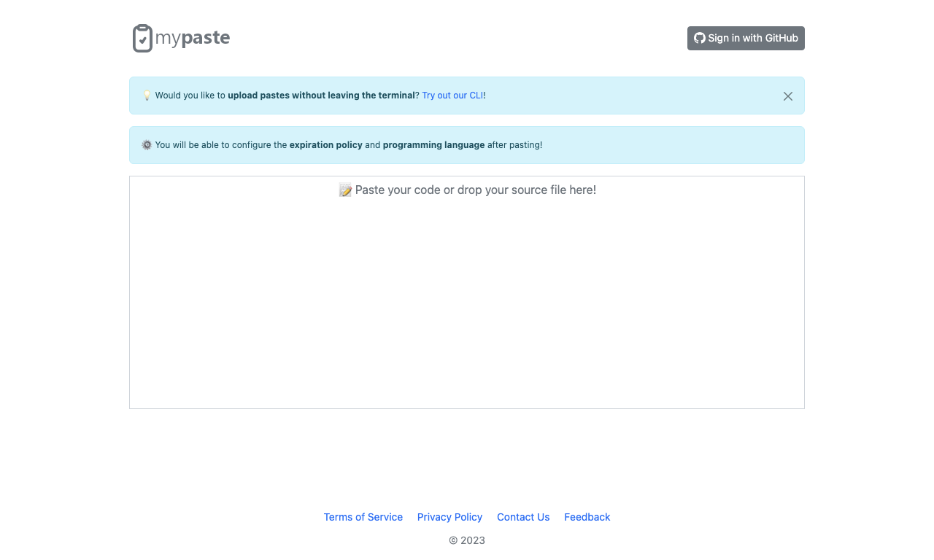Click the paste code text area
This screenshot has height=560, width=934.
(x=467, y=292)
